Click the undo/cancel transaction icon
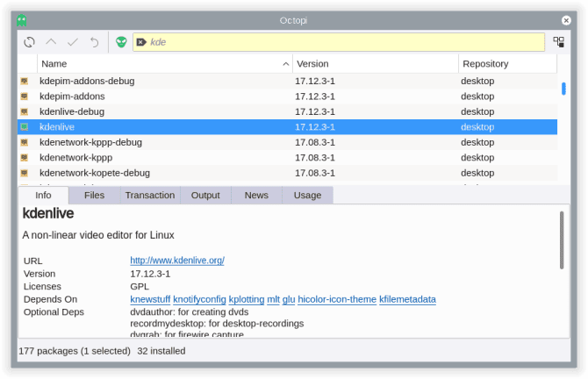This screenshot has width=588, height=379. [x=94, y=42]
